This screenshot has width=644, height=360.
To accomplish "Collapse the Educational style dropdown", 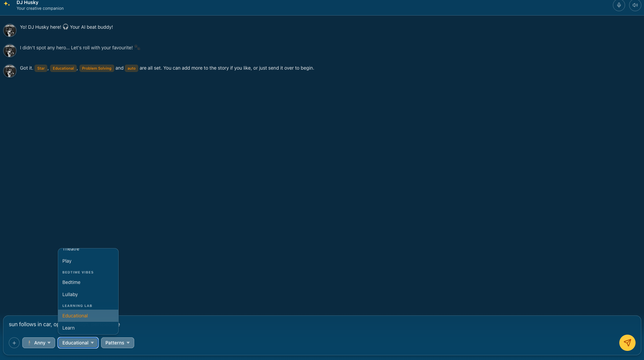I will (x=78, y=343).
